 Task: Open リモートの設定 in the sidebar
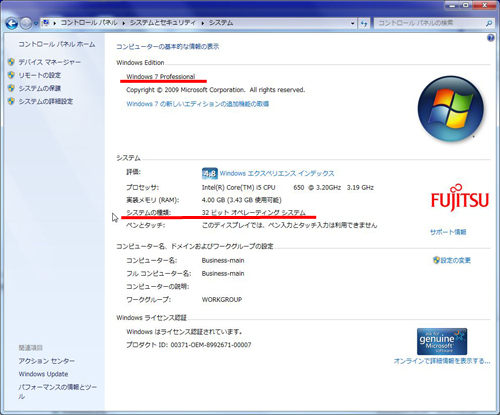(x=40, y=75)
